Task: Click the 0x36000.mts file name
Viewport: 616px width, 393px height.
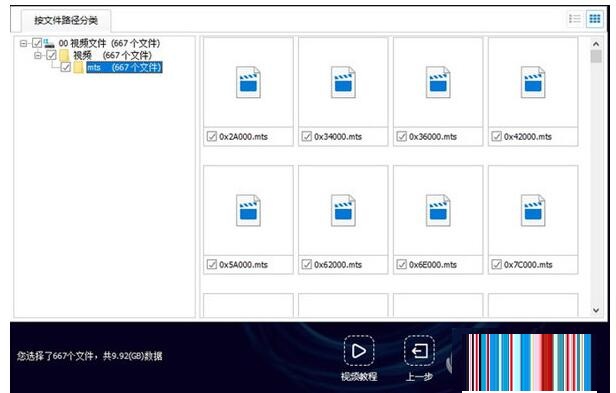Action: (x=433, y=137)
